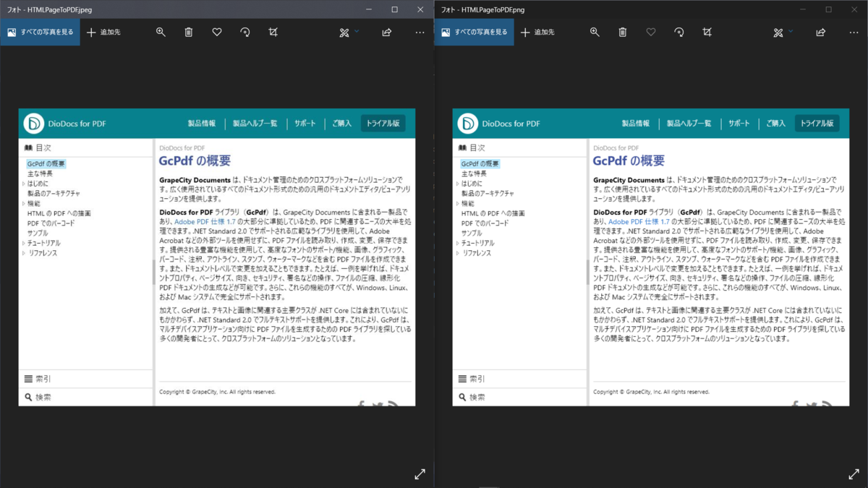
Task: Open zoom control in HTMLPageToPDF.jpeg window
Action: coord(161,33)
